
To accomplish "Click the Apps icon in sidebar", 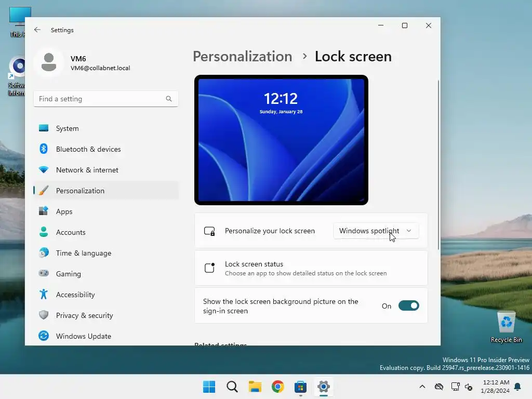I will [x=44, y=211].
